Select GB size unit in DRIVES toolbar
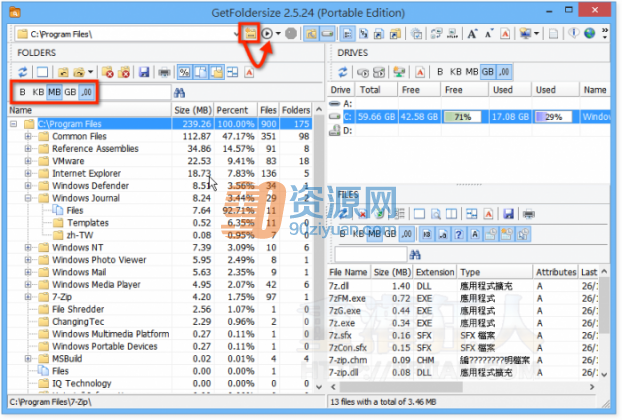The image size is (622, 420). point(488,72)
